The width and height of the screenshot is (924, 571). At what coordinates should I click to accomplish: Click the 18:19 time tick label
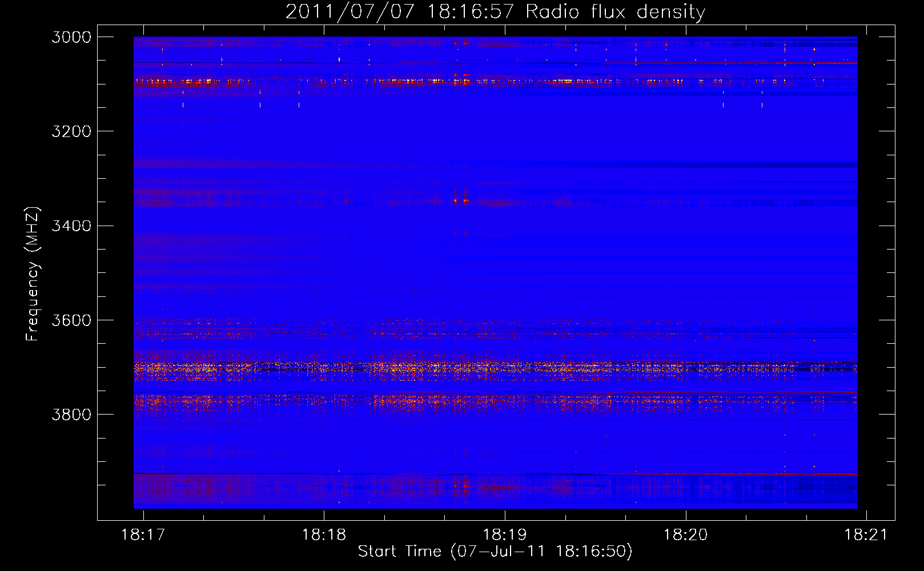pos(505,535)
